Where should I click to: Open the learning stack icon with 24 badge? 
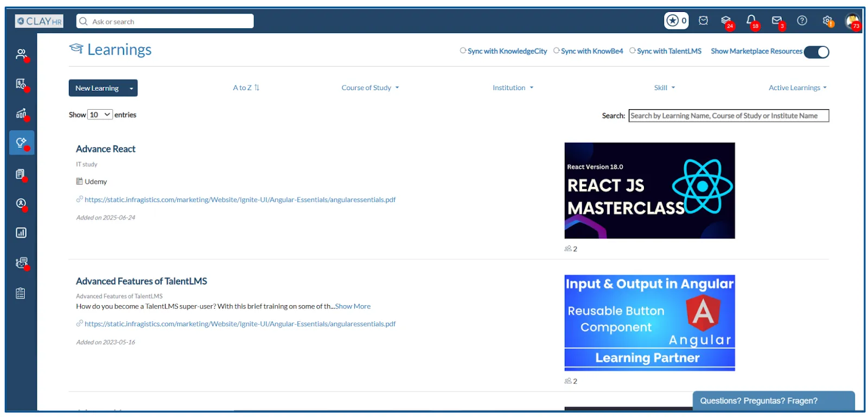tap(726, 21)
